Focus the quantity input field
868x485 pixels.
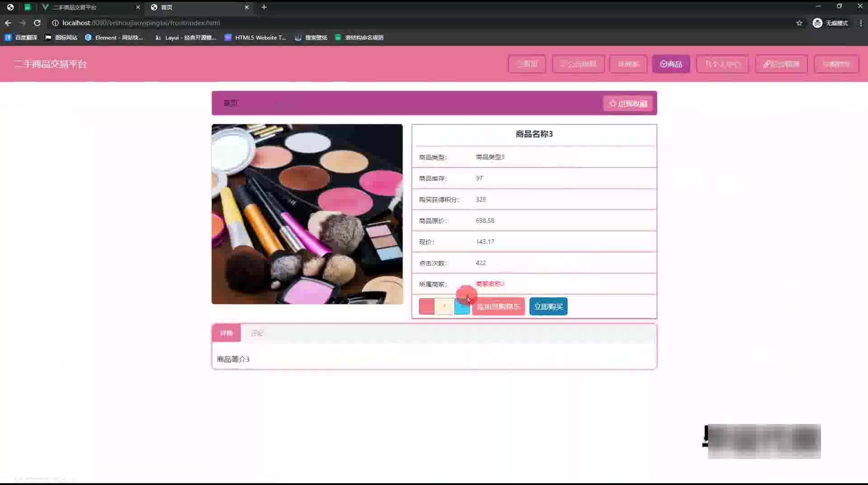coord(444,306)
